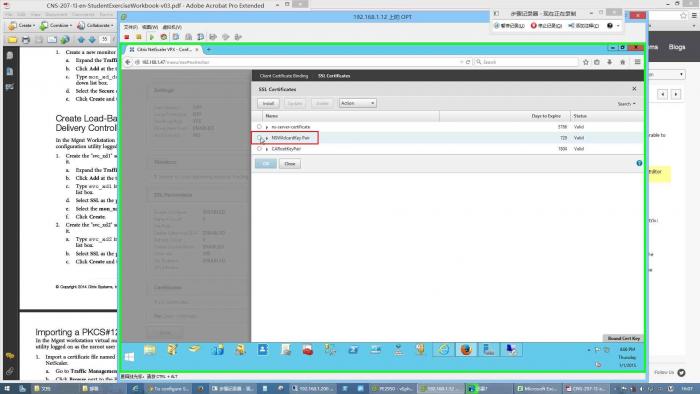Open the Acrobat comments panel icon

tap(10, 356)
